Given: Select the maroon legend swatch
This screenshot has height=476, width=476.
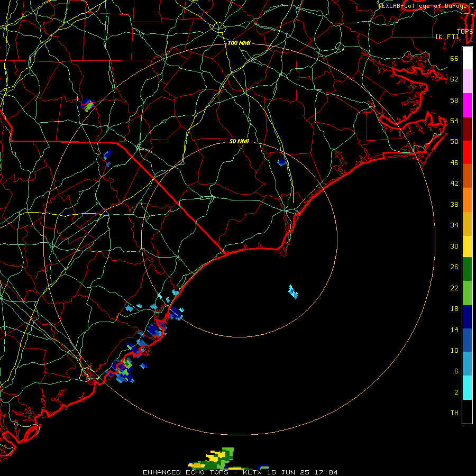Looking at the screenshot, I should pos(467,129).
